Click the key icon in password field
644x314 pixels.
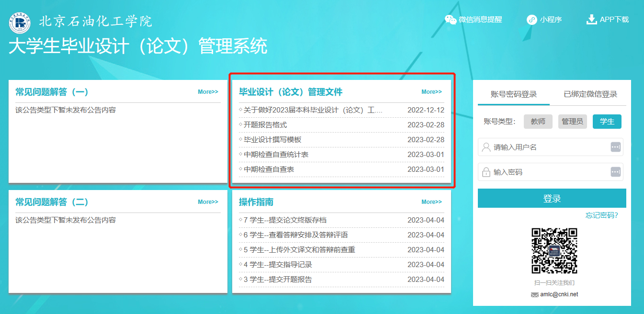pyautogui.click(x=615, y=172)
